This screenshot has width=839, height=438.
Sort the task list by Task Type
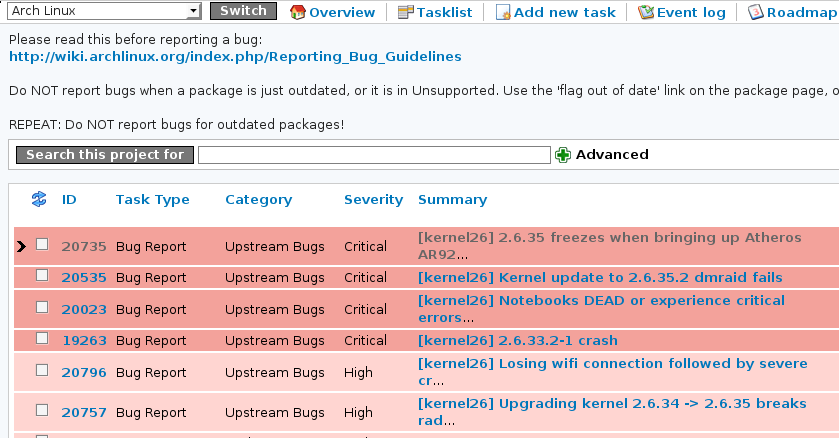tap(152, 200)
